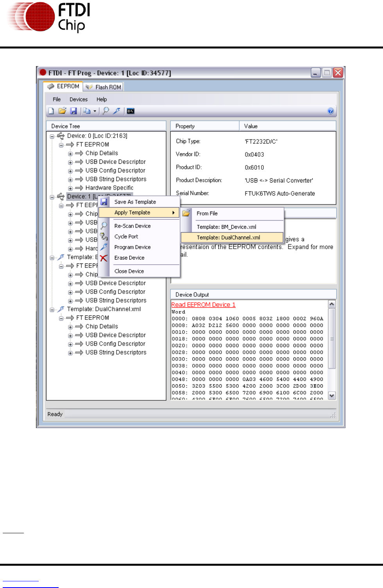Select USB Config Descriptor under DualChannel.xml template

point(115,344)
